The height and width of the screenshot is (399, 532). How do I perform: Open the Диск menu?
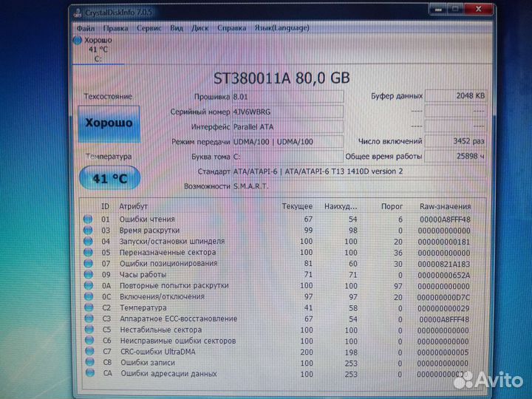point(199,28)
